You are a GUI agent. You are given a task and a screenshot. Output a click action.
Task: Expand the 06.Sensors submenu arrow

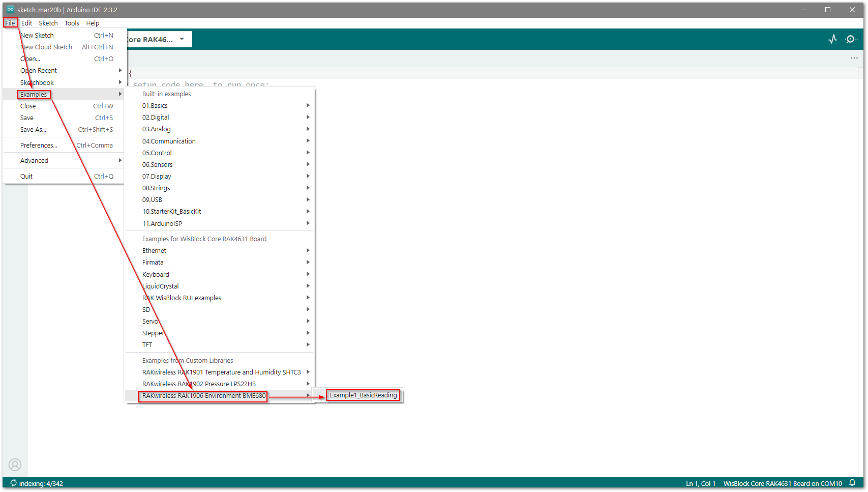tap(308, 164)
